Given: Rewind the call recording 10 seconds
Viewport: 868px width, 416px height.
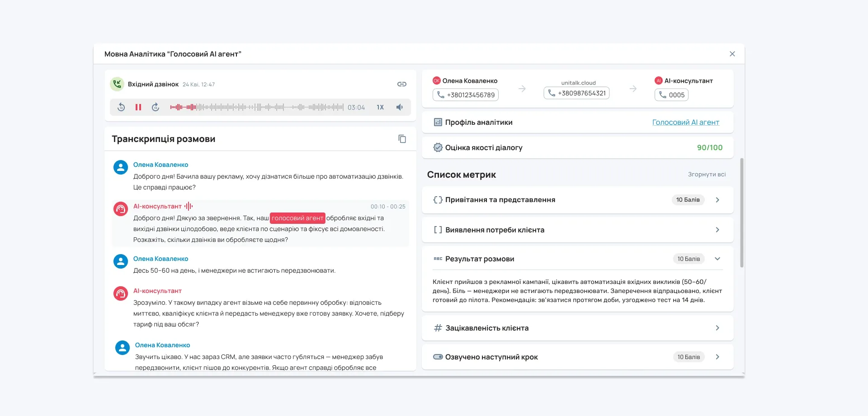Looking at the screenshot, I should (x=121, y=107).
